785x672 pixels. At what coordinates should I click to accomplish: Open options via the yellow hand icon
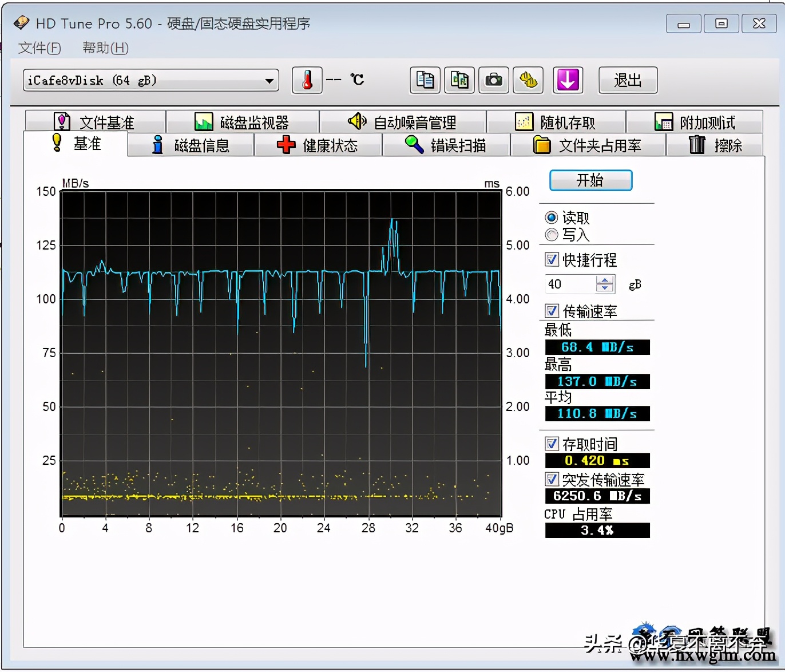click(528, 80)
